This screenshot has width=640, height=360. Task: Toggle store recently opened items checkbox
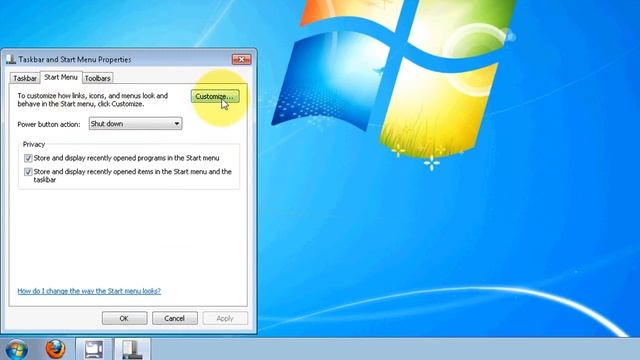(x=28, y=172)
